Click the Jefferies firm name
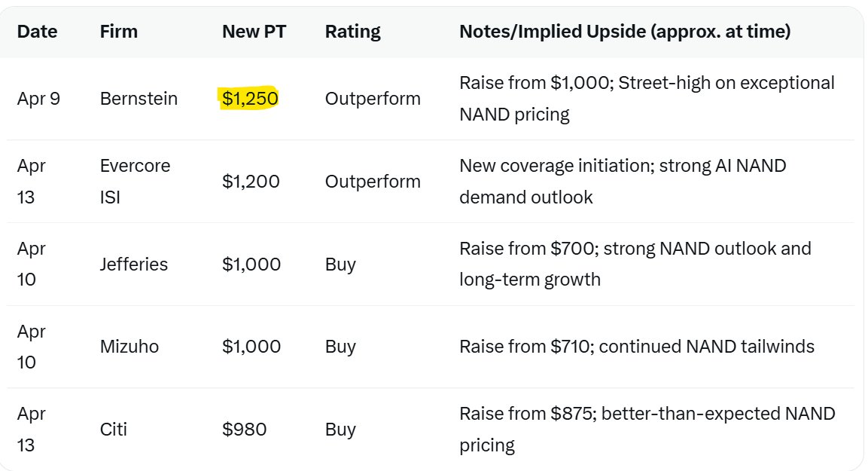Screen dimensions: 868x471 [133, 265]
